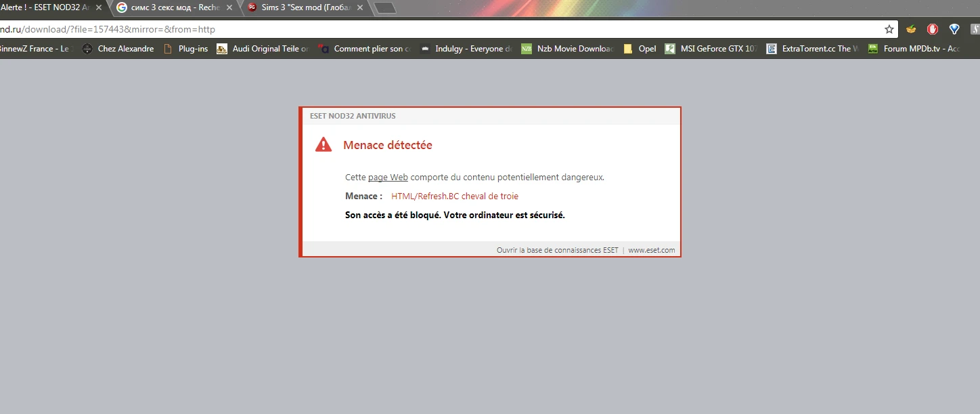Image resolution: width=980 pixels, height=414 pixels.
Task: Open the Plug-ins bookmark
Action: pyautogui.click(x=185, y=49)
